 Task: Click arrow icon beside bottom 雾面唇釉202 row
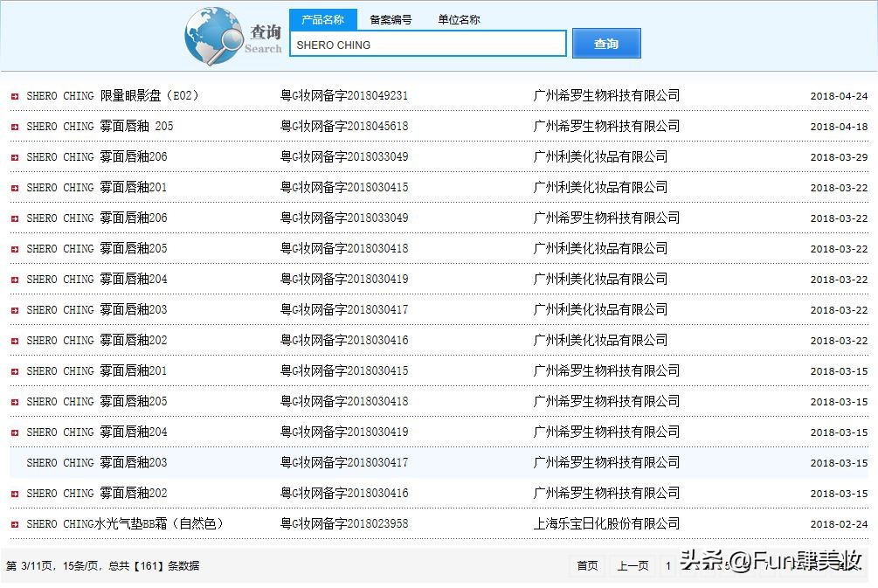(x=13, y=493)
